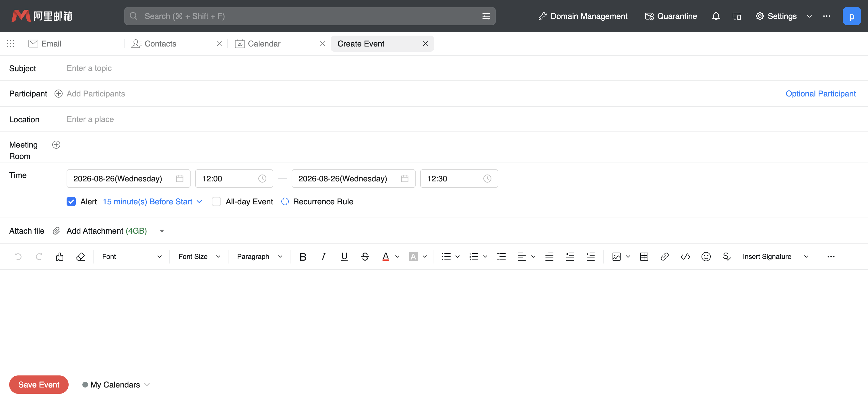Open notifications bell

(716, 16)
